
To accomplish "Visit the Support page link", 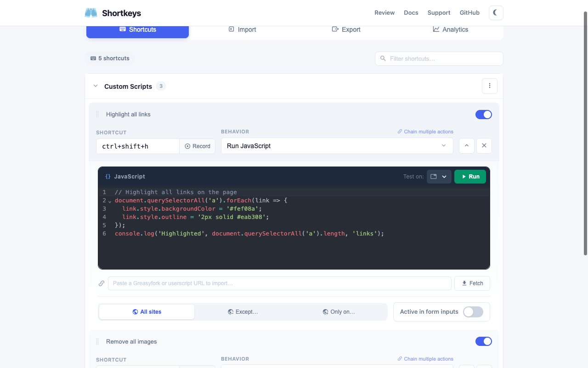I will [439, 13].
